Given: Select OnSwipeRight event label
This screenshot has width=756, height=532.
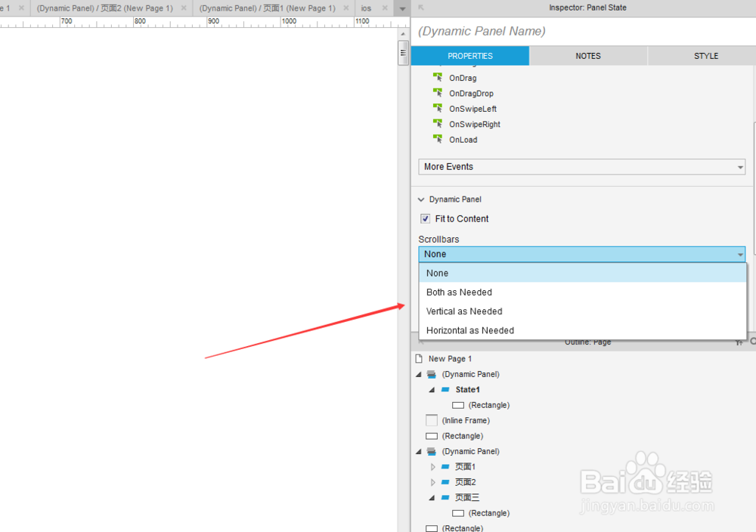Looking at the screenshot, I should pos(475,125).
